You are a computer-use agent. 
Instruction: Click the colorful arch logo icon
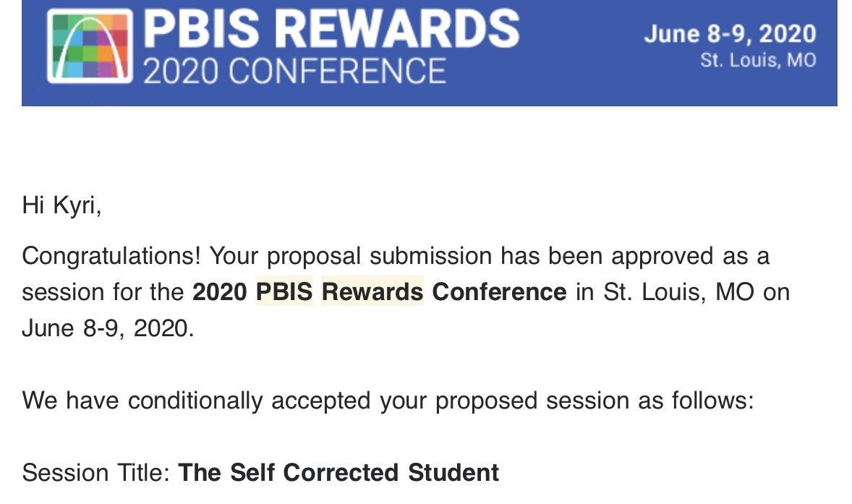pos(90,46)
